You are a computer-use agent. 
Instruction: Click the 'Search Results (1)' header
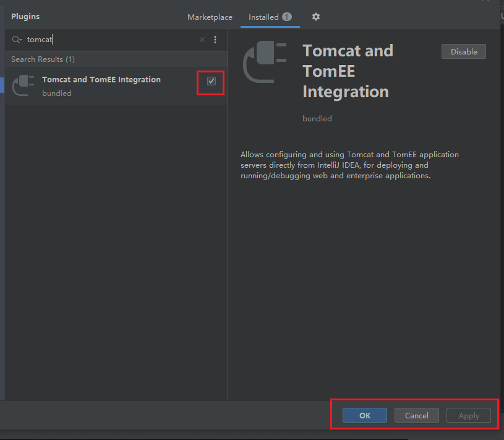click(x=41, y=59)
